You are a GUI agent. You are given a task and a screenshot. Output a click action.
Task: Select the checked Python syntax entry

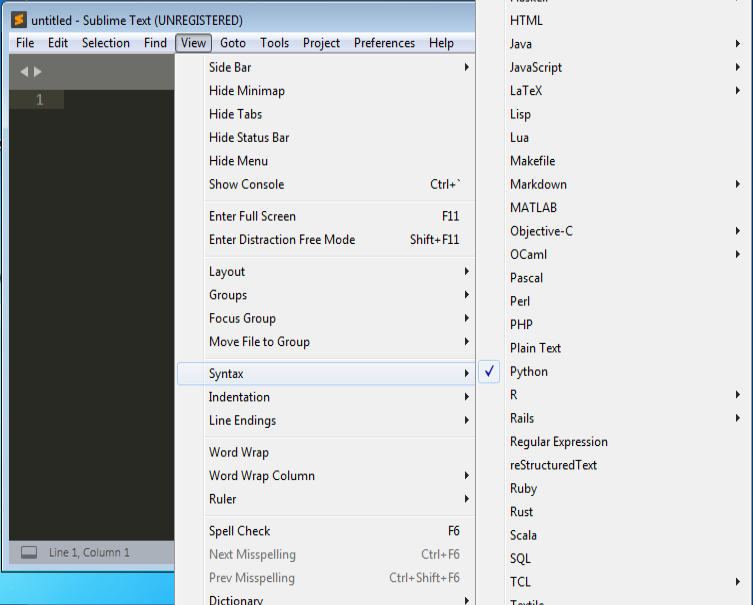pos(612,372)
